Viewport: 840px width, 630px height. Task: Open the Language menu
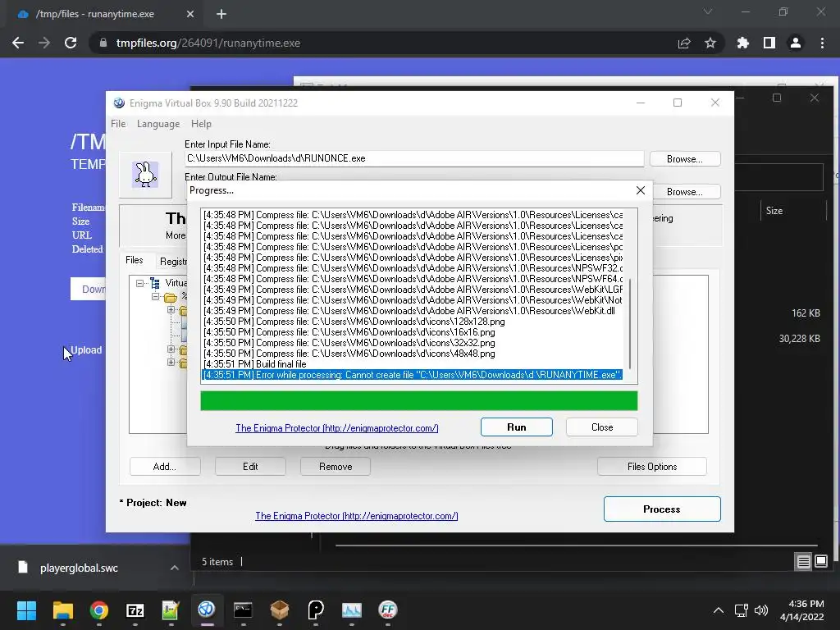158,124
